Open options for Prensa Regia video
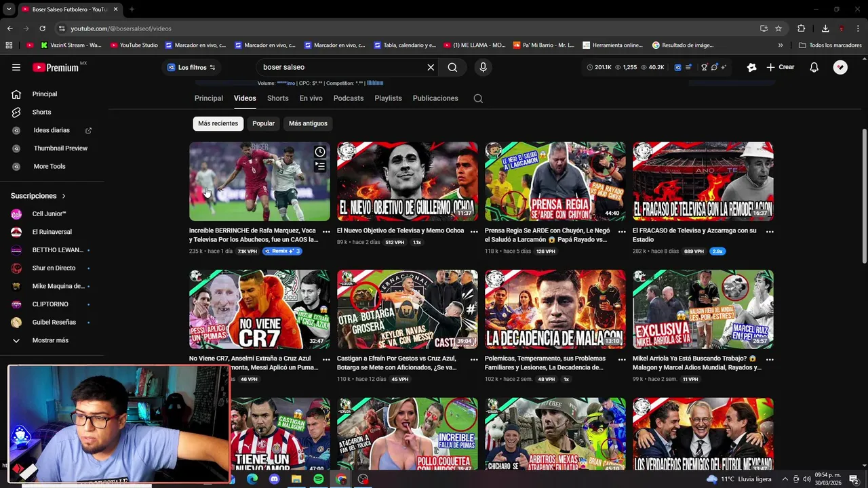 click(622, 232)
